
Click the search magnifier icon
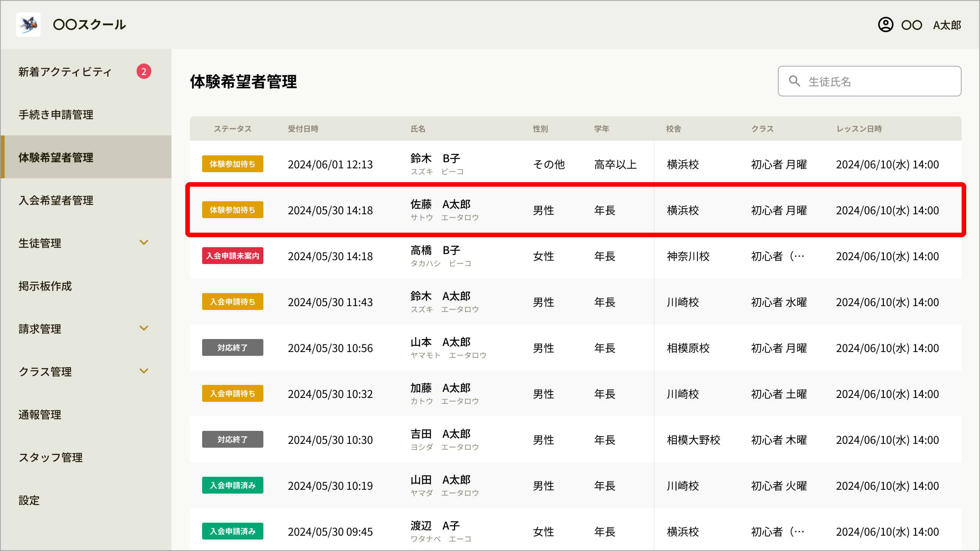[794, 81]
